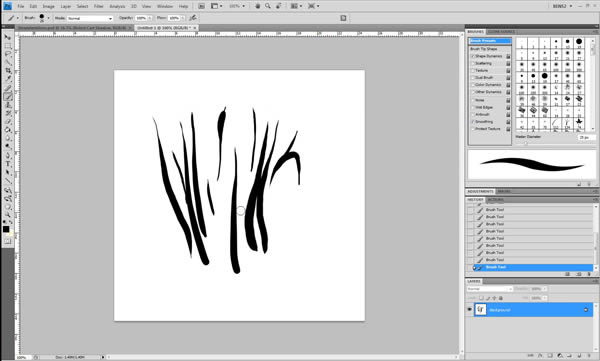Image resolution: width=600 pixels, height=361 pixels.
Task: Enable airbrush mode in options bar
Action: (193, 18)
